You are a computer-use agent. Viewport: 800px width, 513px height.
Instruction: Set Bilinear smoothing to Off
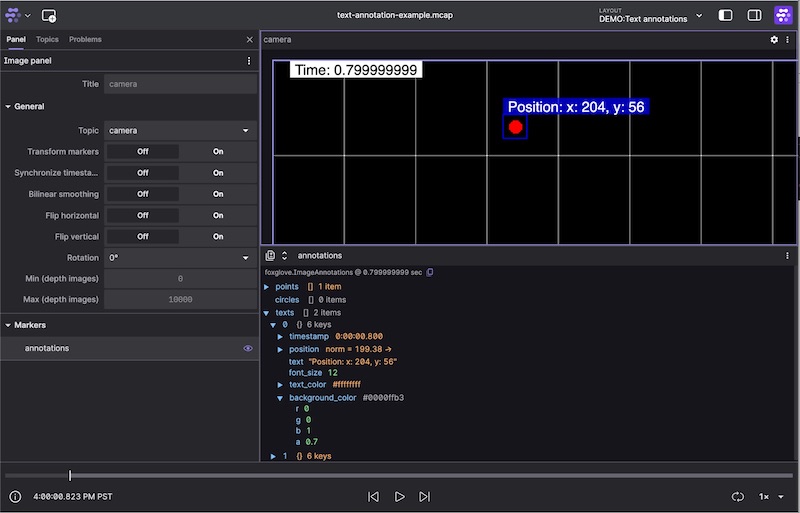143,194
